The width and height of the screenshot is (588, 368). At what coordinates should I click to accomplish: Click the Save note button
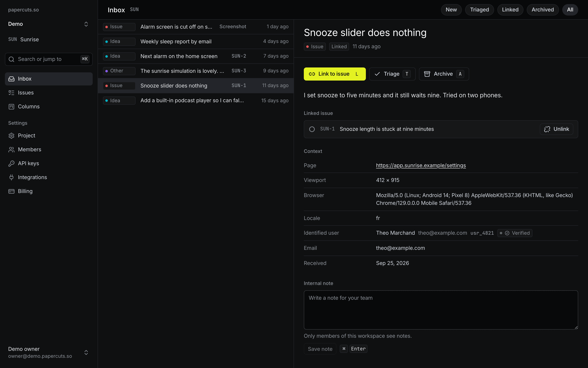[x=320, y=349]
